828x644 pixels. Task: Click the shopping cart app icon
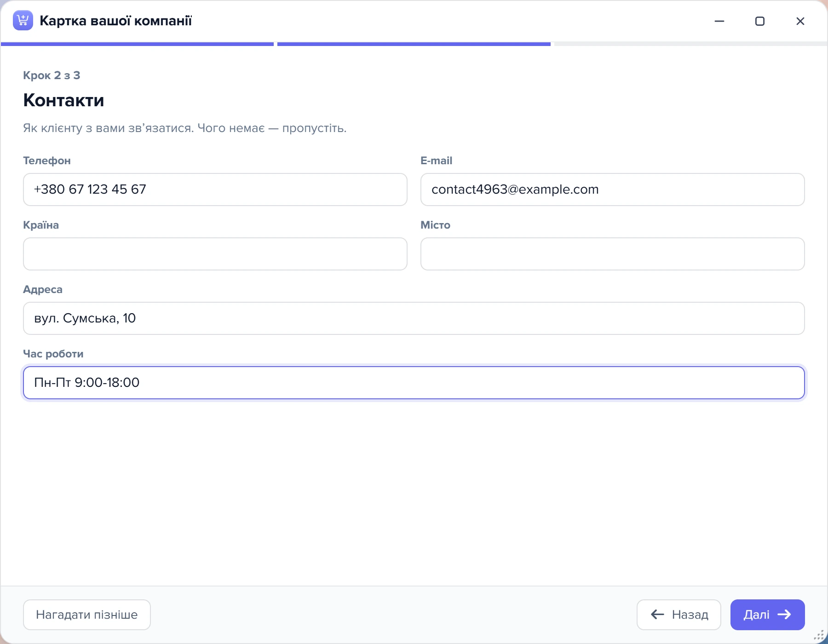(23, 21)
